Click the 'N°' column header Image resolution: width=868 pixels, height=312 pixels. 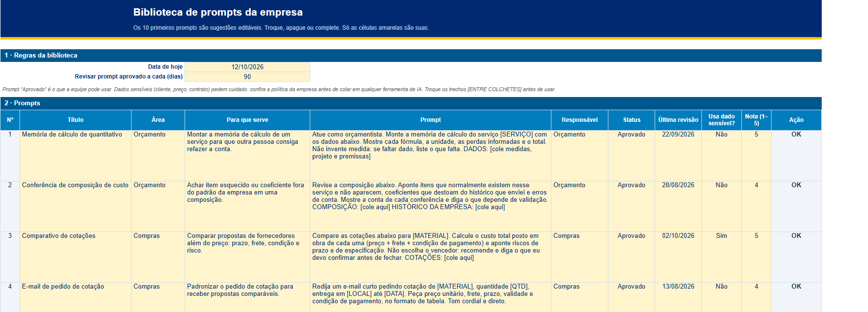(x=10, y=120)
